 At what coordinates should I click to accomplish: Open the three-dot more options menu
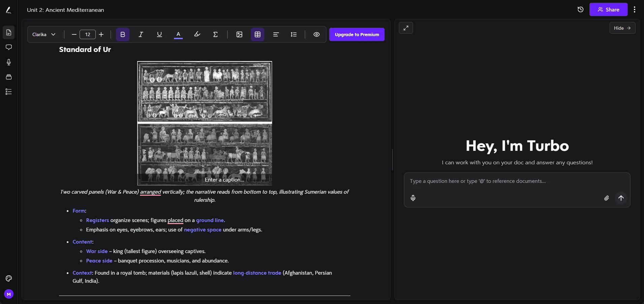point(635,9)
